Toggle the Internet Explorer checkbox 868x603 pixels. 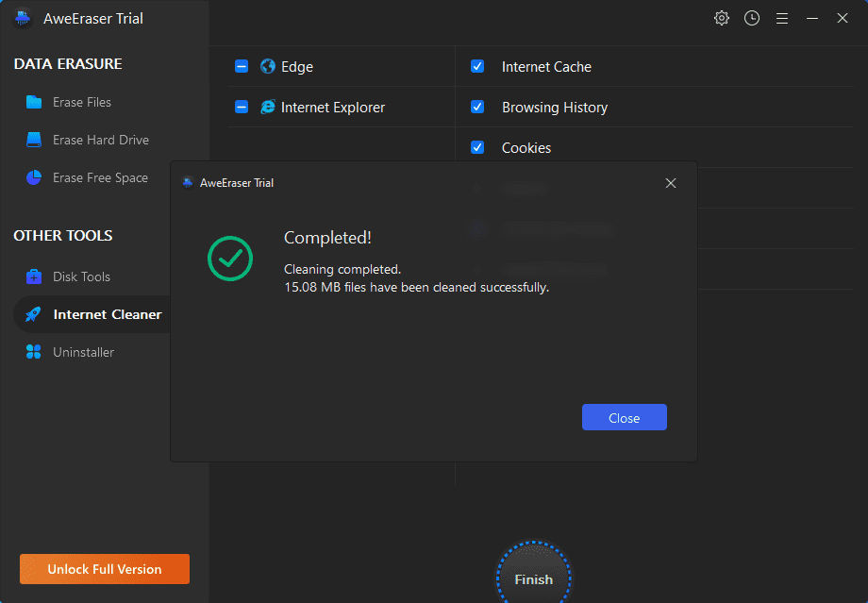(242, 108)
